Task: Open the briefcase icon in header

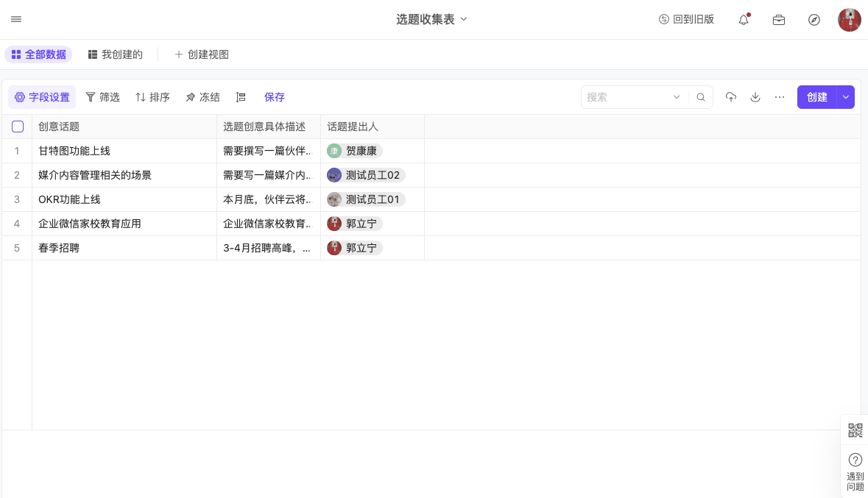Action: click(x=778, y=20)
